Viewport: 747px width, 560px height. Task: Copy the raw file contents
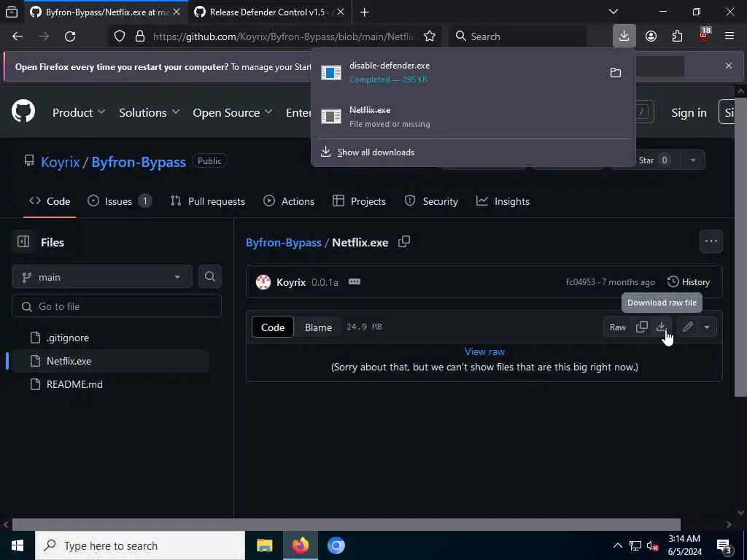641,327
